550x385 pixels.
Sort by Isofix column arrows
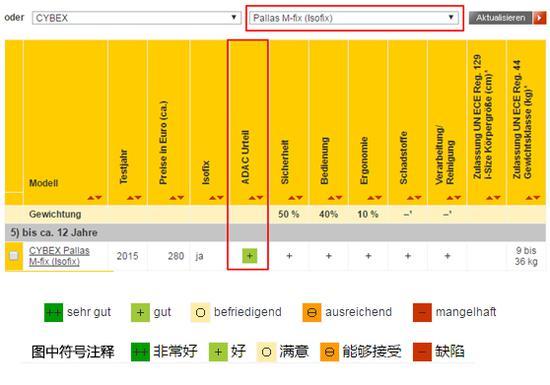(x=216, y=198)
